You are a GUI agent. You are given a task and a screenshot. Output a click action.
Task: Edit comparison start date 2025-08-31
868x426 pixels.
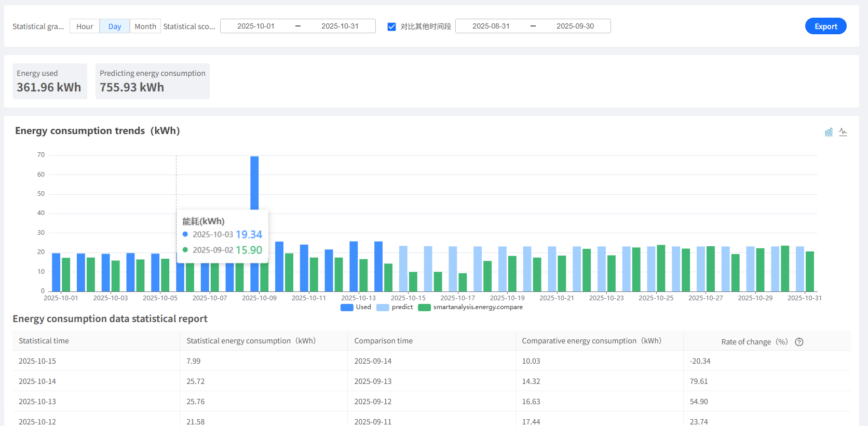coord(491,26)
